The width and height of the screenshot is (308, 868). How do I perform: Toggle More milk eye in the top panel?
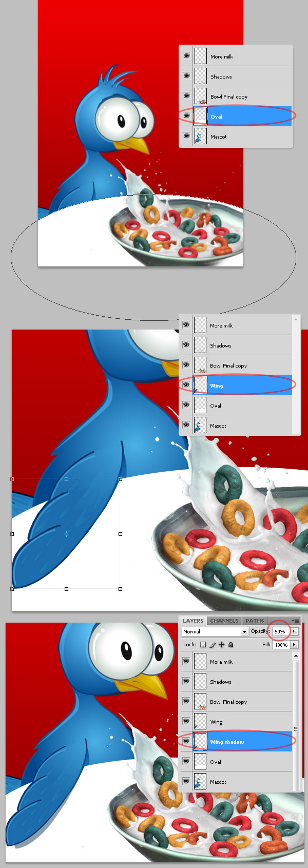(186, 56)
